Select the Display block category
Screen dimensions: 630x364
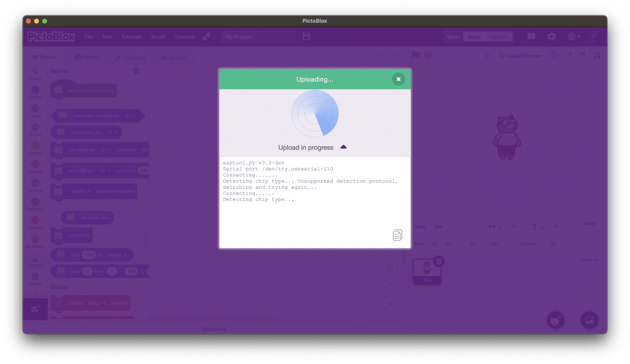[35, 279]
